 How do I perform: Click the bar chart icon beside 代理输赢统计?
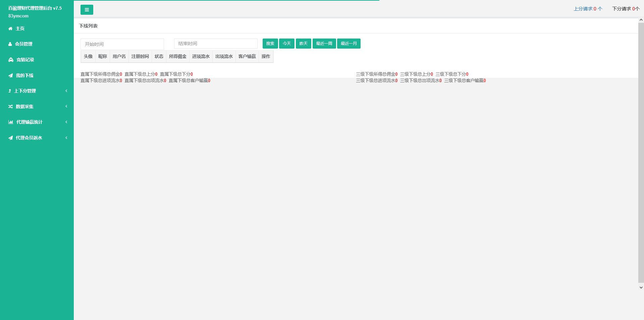click(x=11, y=122)
